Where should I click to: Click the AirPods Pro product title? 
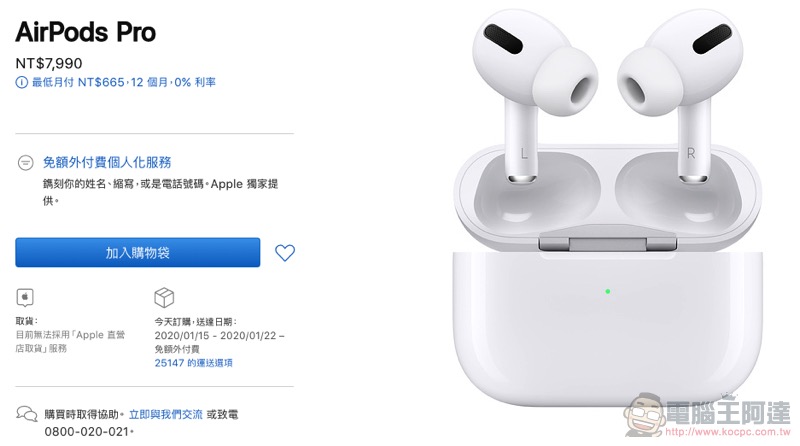pyautogui.click(x=86, y=32)
